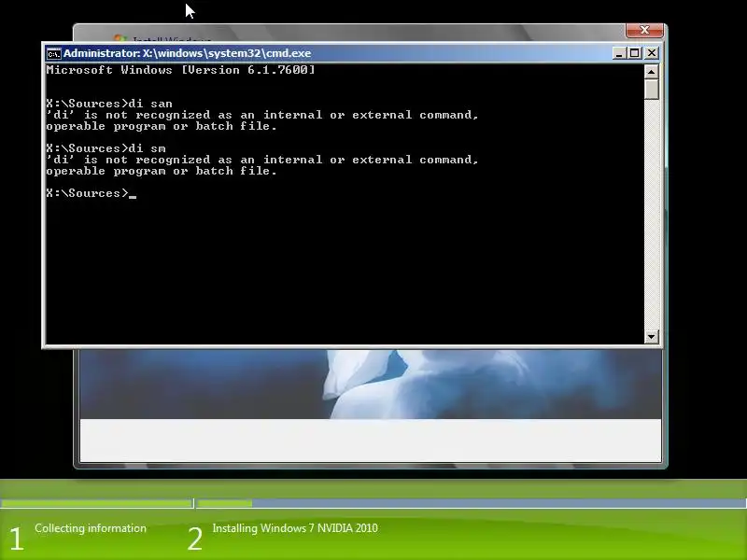747x560 pixels.
Task: Click the 'di san' command line
Action: pos(109,104)
